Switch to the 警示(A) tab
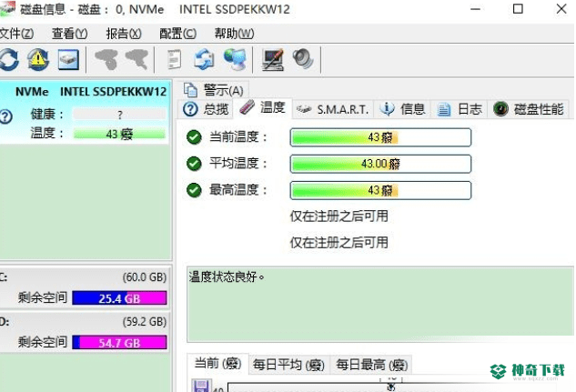The height and width of the screenshot is (392, 576). click(x=215, y=90)
